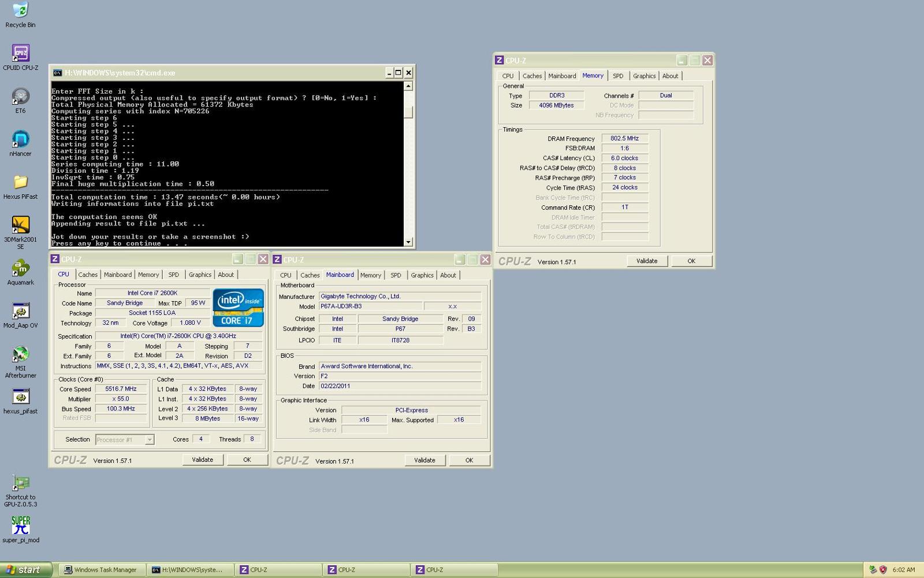
Task: Open About tab in CPU window
Action: pos(226,275)
